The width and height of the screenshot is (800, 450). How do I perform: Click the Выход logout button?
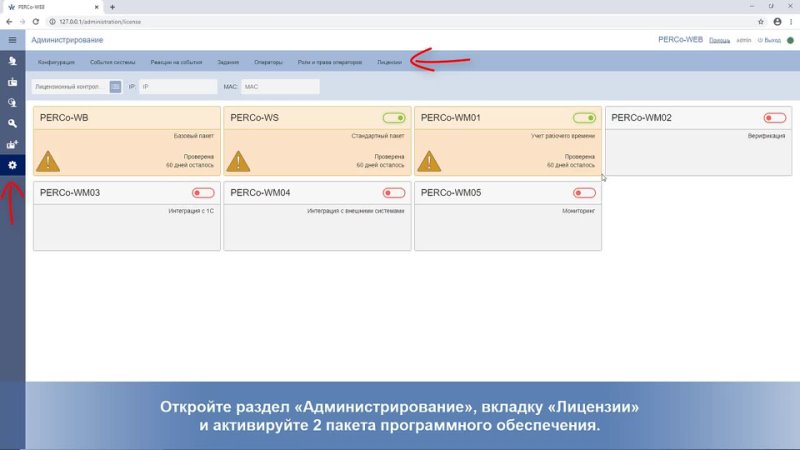[770, 40]
